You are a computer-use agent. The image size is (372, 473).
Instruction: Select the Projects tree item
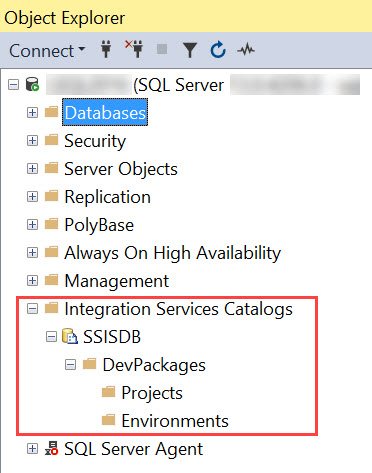pyautogui.click(x=152, y=393)
